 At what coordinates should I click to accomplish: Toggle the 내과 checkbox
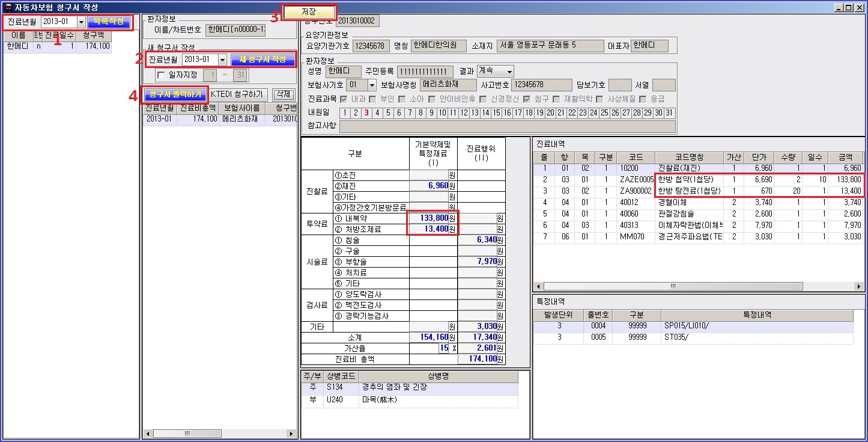344,99
